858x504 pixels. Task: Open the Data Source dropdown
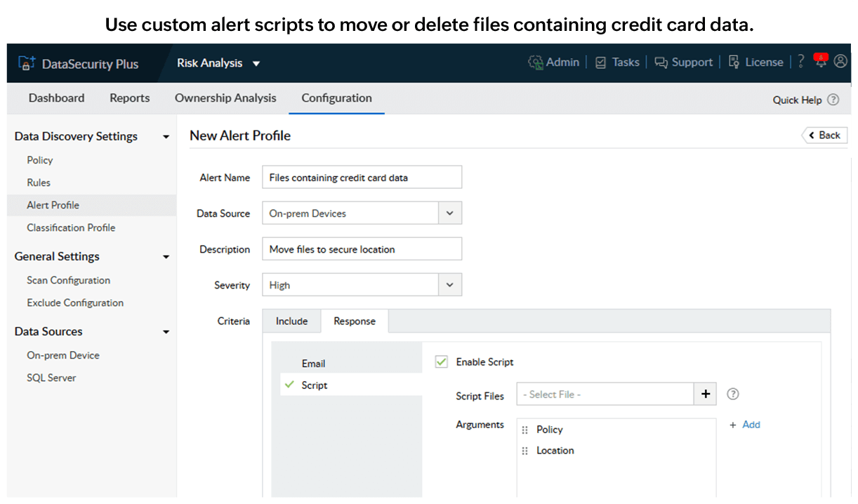pos(450,213)
